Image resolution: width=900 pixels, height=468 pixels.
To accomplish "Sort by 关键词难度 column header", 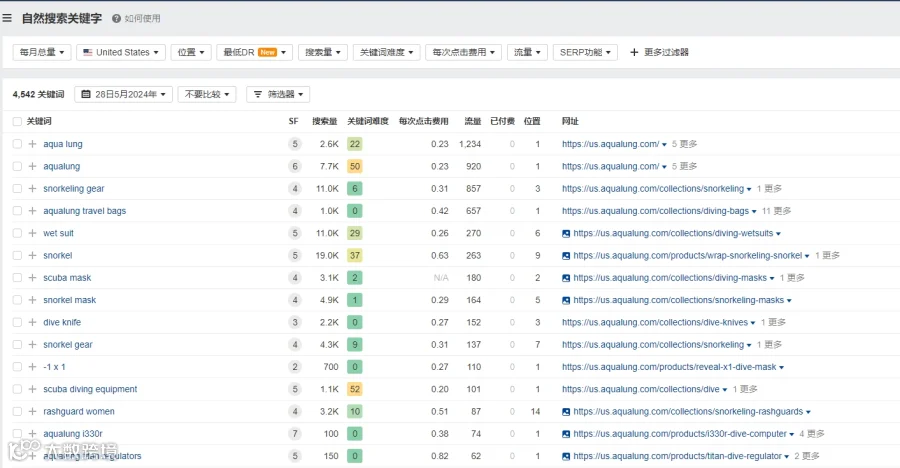I will click(368, 121).
